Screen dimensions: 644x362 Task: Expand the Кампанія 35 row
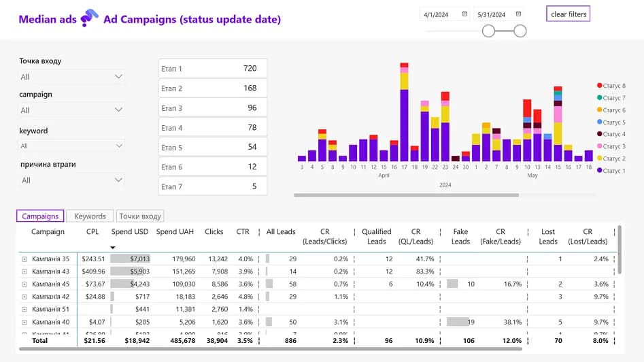click(24, 259)
